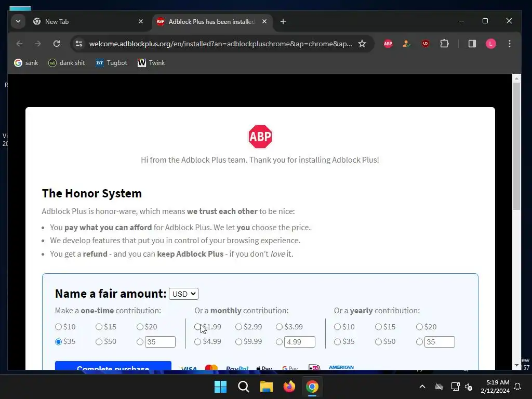Click the monthly custom amount field
The width and height of the screenshot is (532, 399).
pos(300,342)
